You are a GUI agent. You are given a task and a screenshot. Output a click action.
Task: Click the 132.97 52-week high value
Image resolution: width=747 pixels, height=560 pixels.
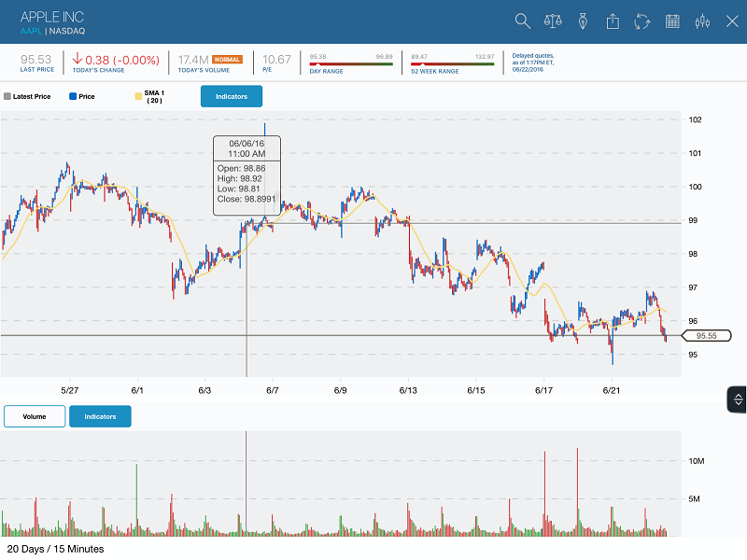pos(485,57)
